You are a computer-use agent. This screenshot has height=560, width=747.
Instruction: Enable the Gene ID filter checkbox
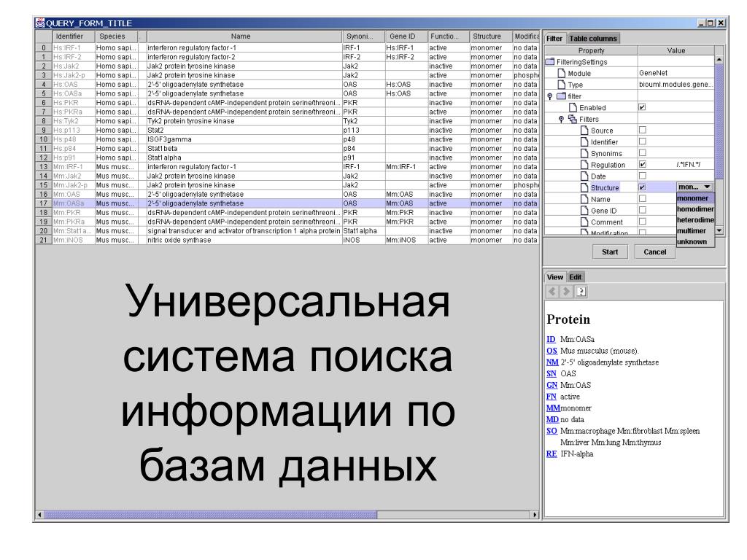tap(642, 210)
